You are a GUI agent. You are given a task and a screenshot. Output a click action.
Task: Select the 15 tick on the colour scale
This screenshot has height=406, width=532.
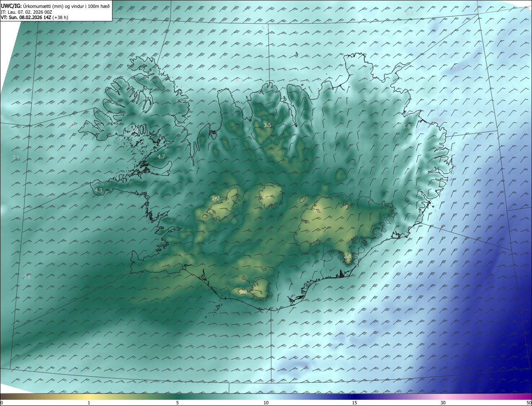pos(355,403)
